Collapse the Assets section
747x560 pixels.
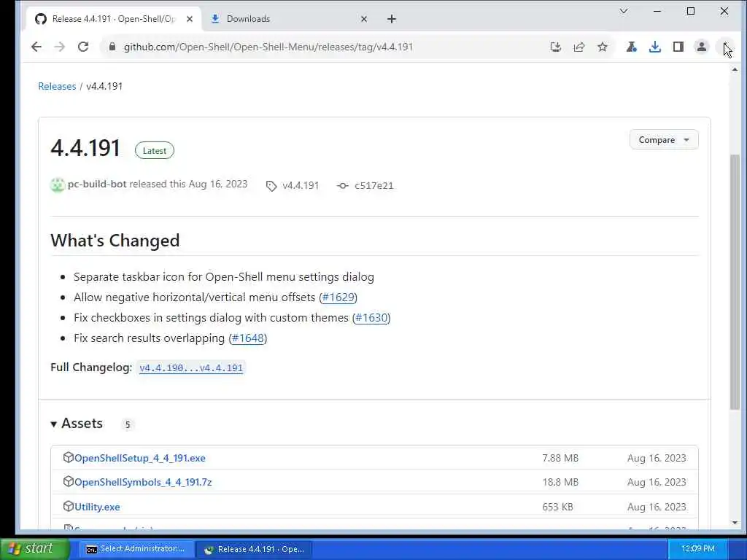(x=77, y=424)
